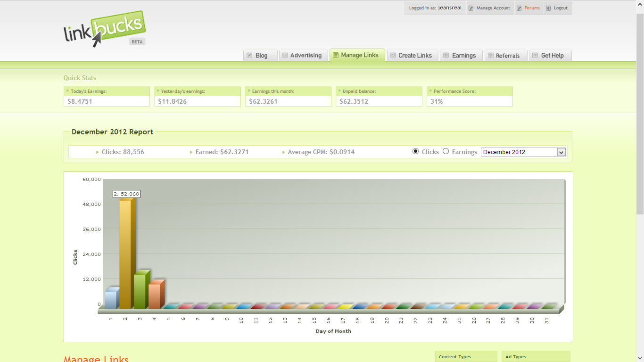644x362 pixels.
Task: Click the chart tooltip 2, 52,060
Action: [126, 194]
